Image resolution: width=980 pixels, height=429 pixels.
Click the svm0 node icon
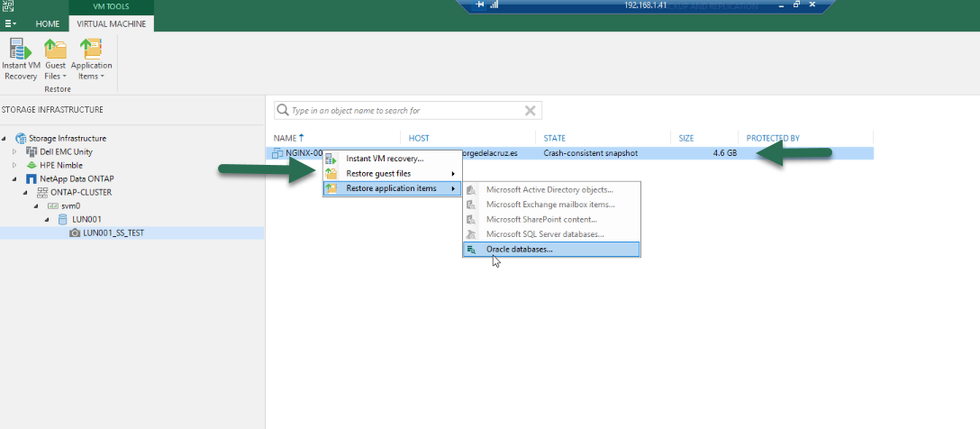[52, 205]
